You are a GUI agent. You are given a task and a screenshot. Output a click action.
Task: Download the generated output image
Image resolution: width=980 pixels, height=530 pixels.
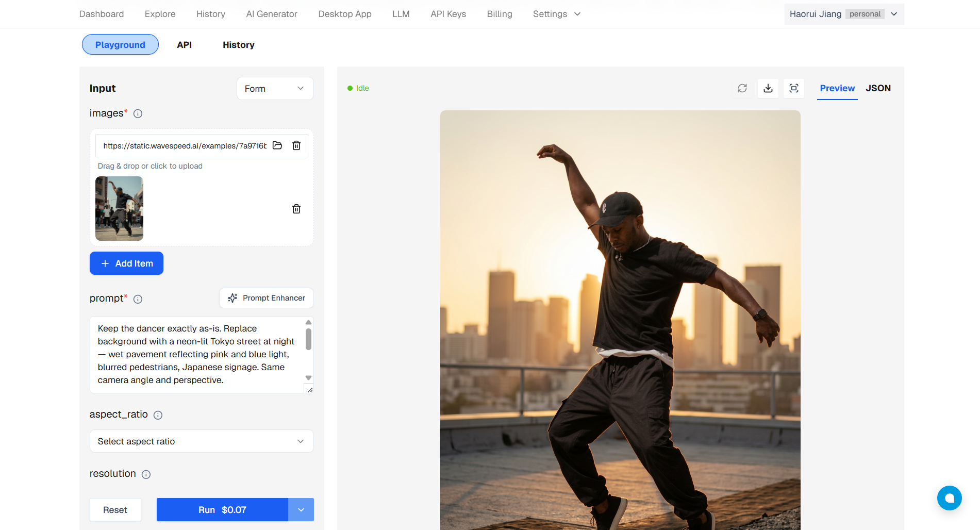pyautogui.click(x=768, y=88)
